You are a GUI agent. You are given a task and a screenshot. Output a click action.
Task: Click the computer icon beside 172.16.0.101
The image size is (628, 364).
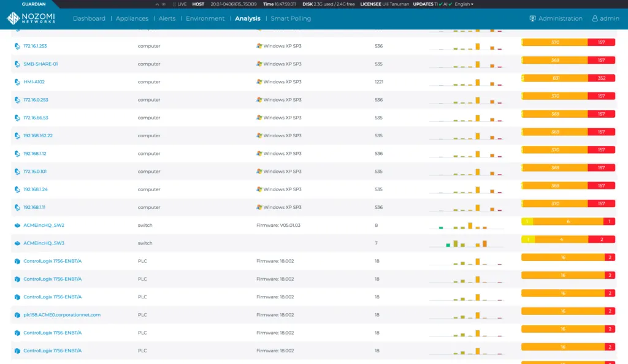coord(17,172)
